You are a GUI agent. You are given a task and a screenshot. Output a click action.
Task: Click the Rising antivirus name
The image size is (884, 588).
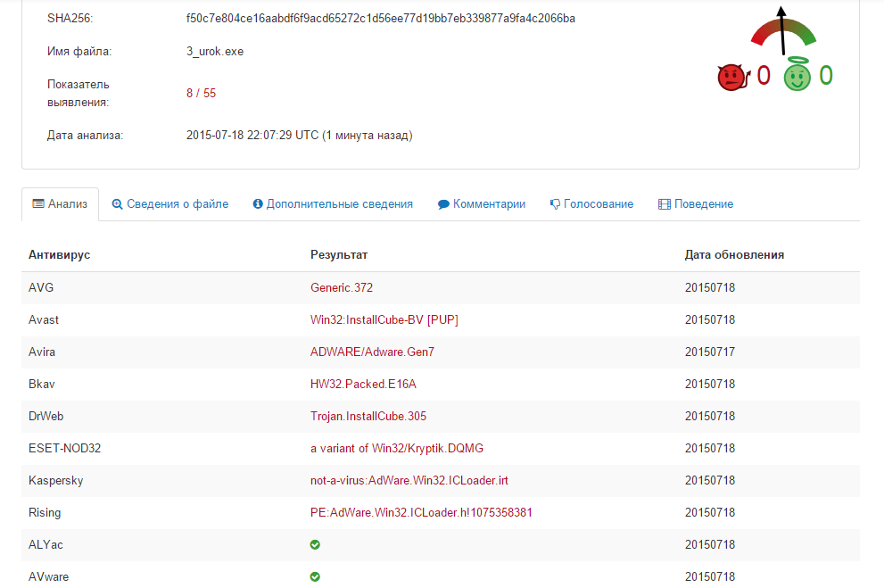[x=45, y=512]
